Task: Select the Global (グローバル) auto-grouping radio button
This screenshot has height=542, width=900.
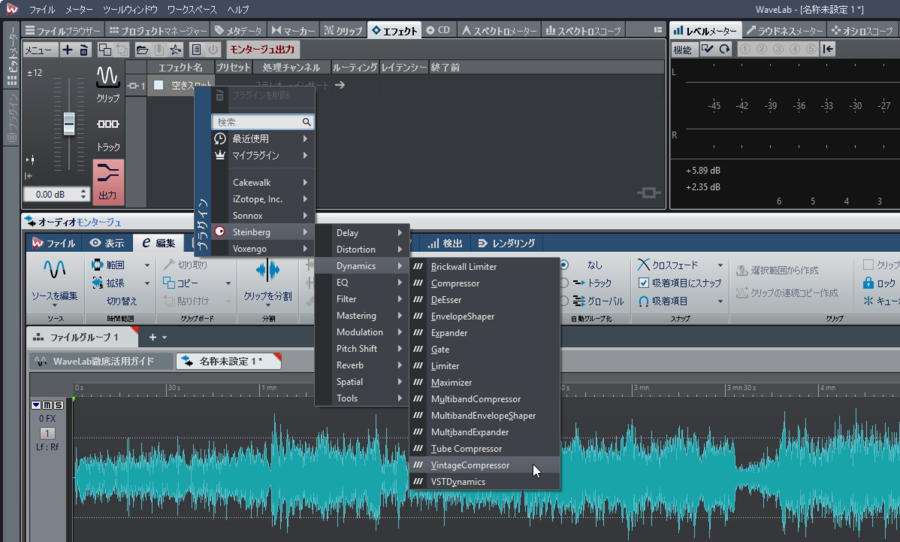Action: coord(564,301)
